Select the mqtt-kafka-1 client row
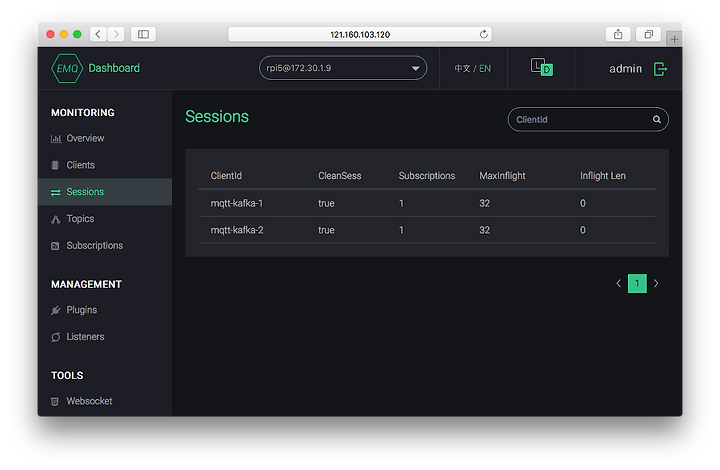Image resolution: width=720 pixels, height=470 pixels. (427, 203)
